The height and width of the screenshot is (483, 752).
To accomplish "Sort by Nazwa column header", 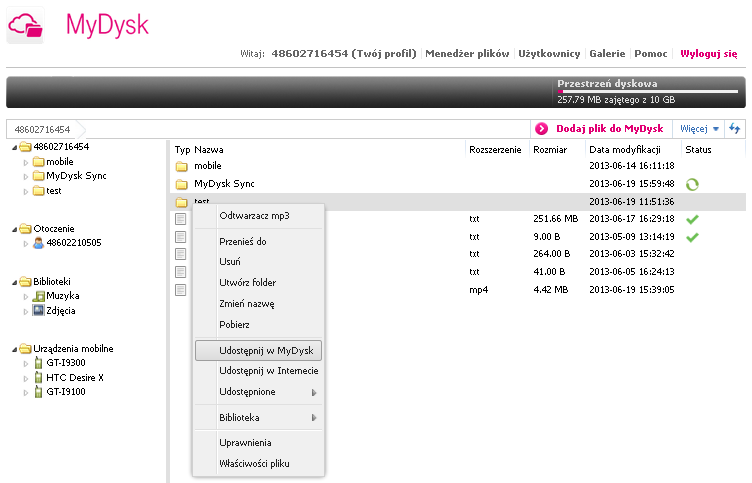I will pos(209,150).
